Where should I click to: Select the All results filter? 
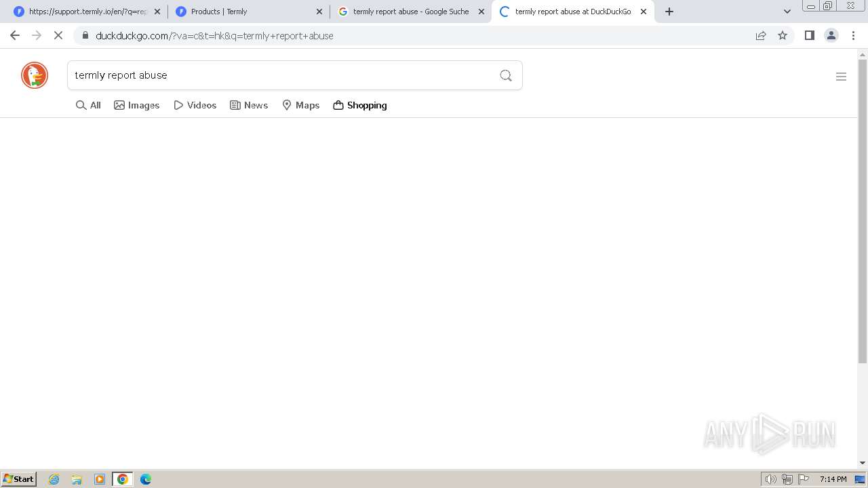pyautogui.click(x=88, y=105)
